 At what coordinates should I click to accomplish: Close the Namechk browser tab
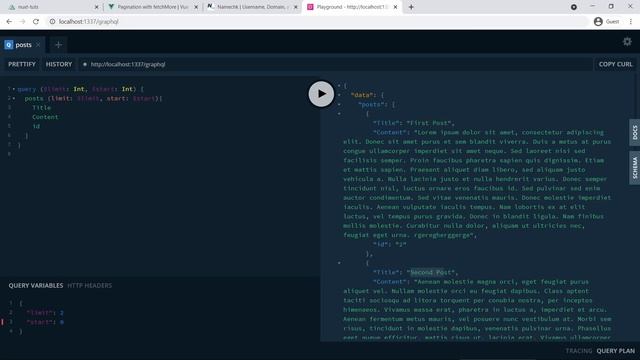(x=296, y=7)
